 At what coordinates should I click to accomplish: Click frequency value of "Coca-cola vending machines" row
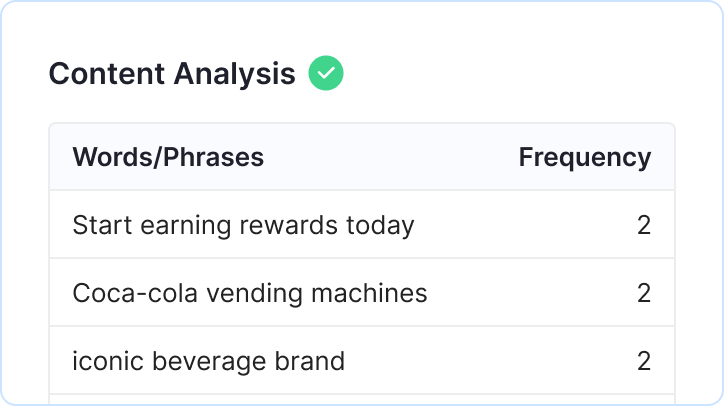[643, 293]
